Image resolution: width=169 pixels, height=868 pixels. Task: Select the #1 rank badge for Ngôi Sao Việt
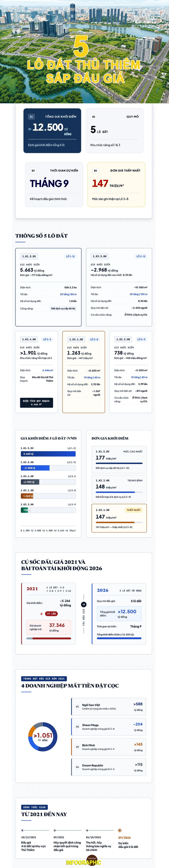(77, 707)
